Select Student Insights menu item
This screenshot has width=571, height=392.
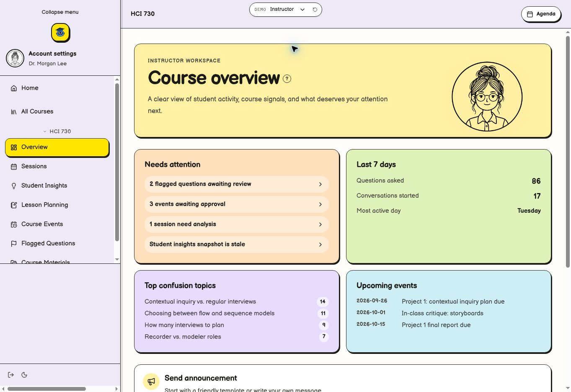click(x=57, y=186)
